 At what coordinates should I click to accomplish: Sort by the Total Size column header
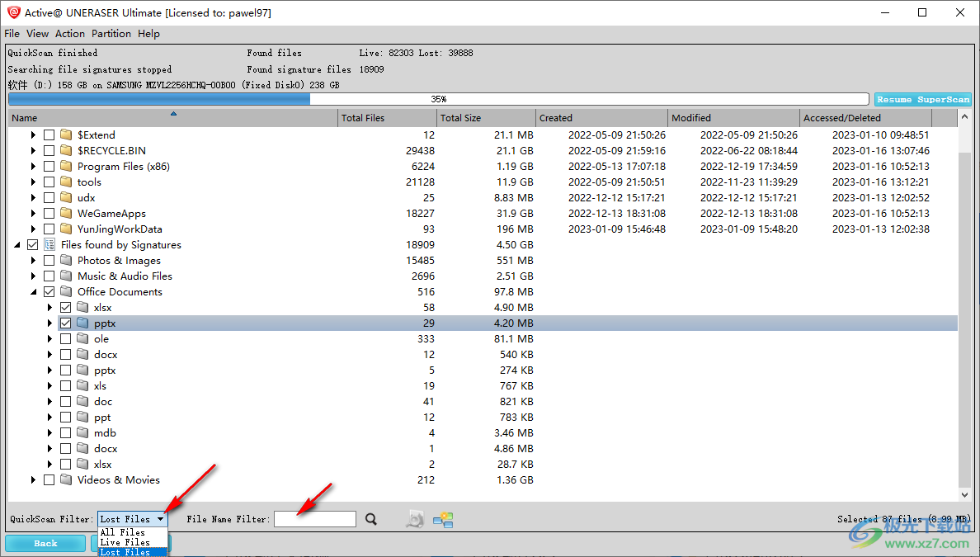[486, 117]
